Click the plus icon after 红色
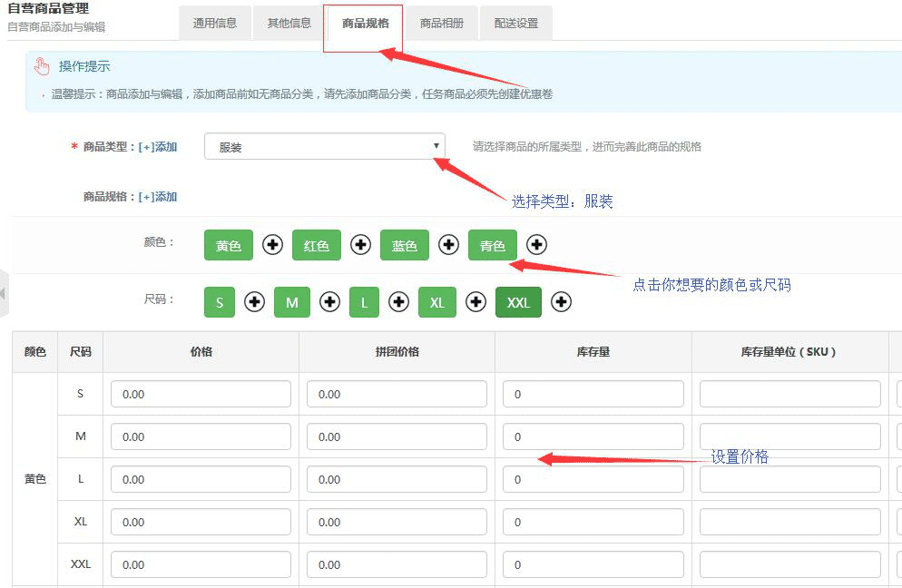The width and height of the screenshot is (902, 588). pos(360,245)
